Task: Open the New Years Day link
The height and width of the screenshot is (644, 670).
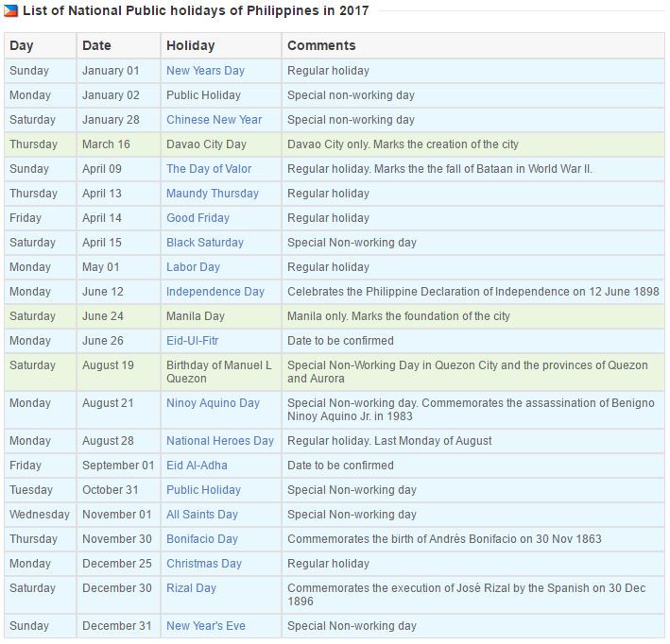Action: [205, 71]
